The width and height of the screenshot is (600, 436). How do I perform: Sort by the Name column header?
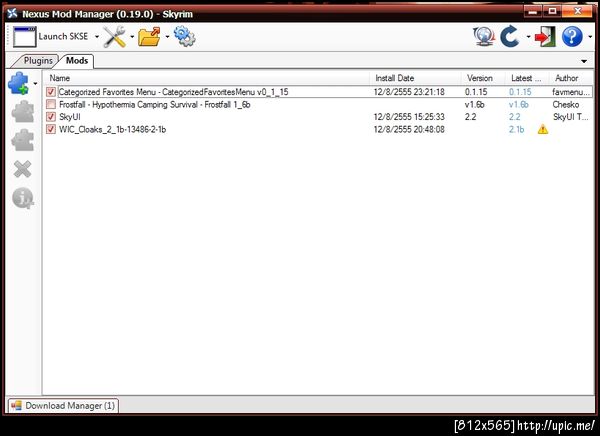[207, 78]
